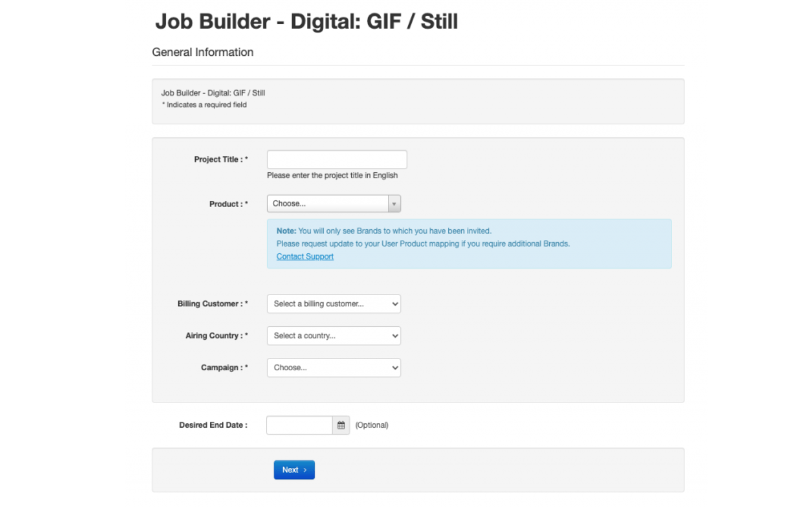Click the blue Brands note info box
812x508 pixels.
pyautogui.click(x=469, y=244)
